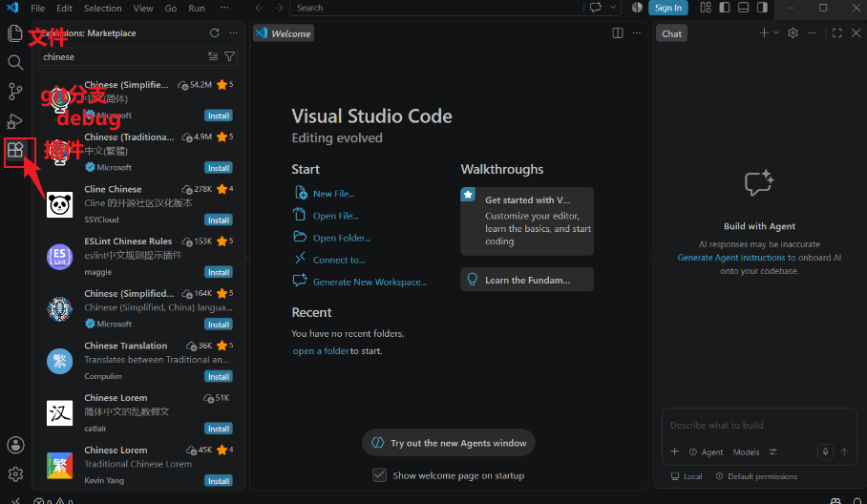The image size is (867, 504).
Task: Open the Models picker in chat
Action: [x=746, y=452]
